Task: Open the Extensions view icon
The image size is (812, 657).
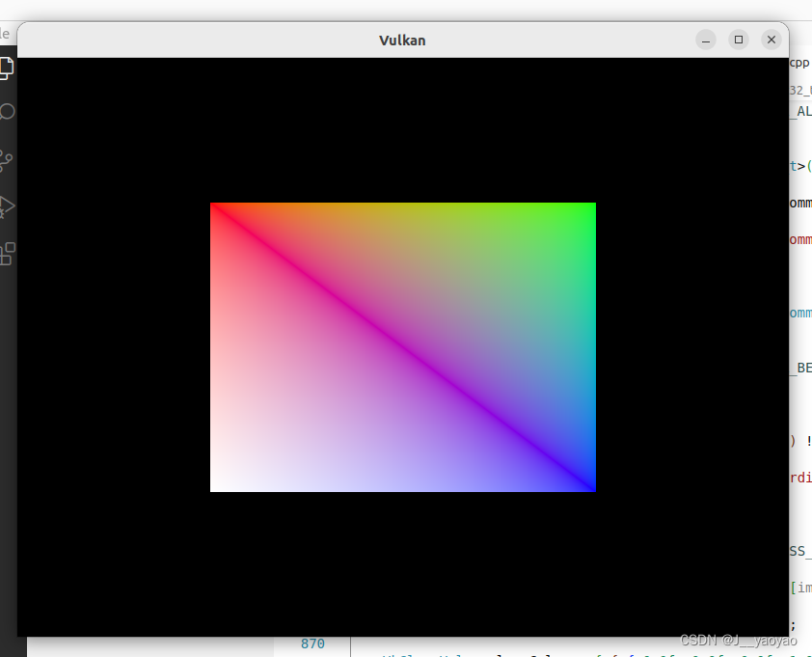Action: tap(7, 253)
